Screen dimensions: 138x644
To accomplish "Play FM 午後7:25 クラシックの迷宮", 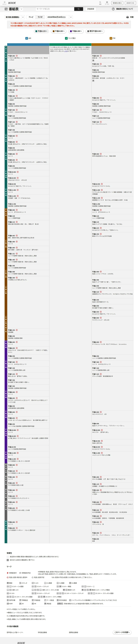I will tap(101, 374).
